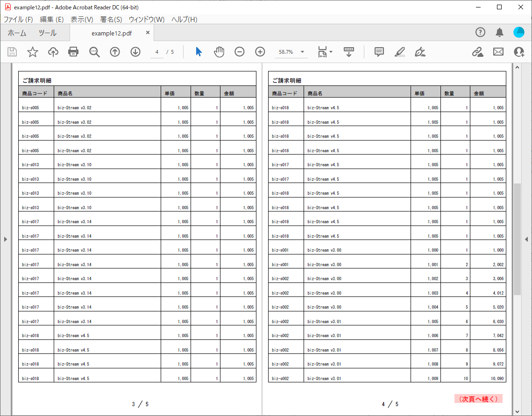Click the 58.7% zoom value
Image resolution: width=532 pixels, height=416 pixels.
click(286, 52)
